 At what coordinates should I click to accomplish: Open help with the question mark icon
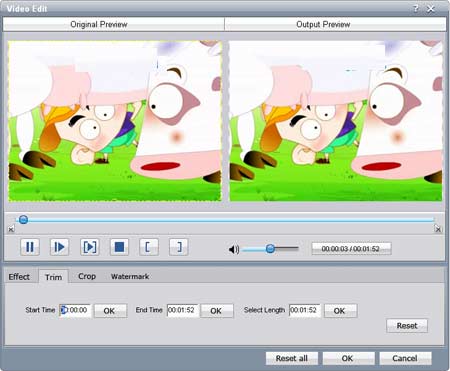(x=415, y=8)
